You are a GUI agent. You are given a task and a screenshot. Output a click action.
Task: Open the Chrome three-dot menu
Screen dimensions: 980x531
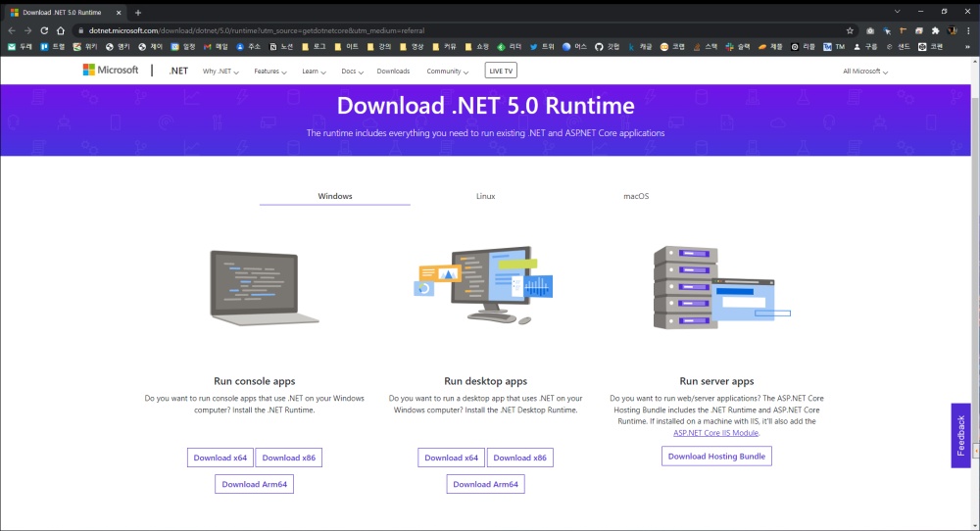[x=968, y=30]
